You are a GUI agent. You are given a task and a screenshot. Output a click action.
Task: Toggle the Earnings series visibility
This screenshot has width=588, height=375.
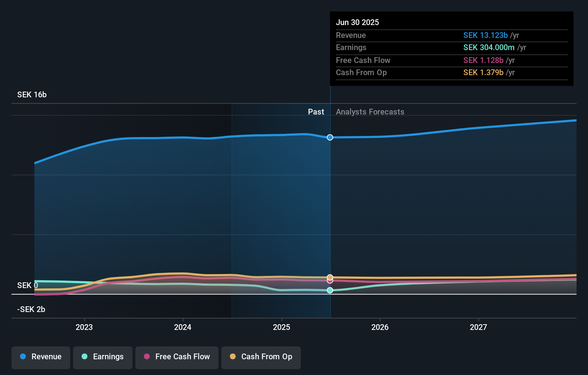[102, 357]
